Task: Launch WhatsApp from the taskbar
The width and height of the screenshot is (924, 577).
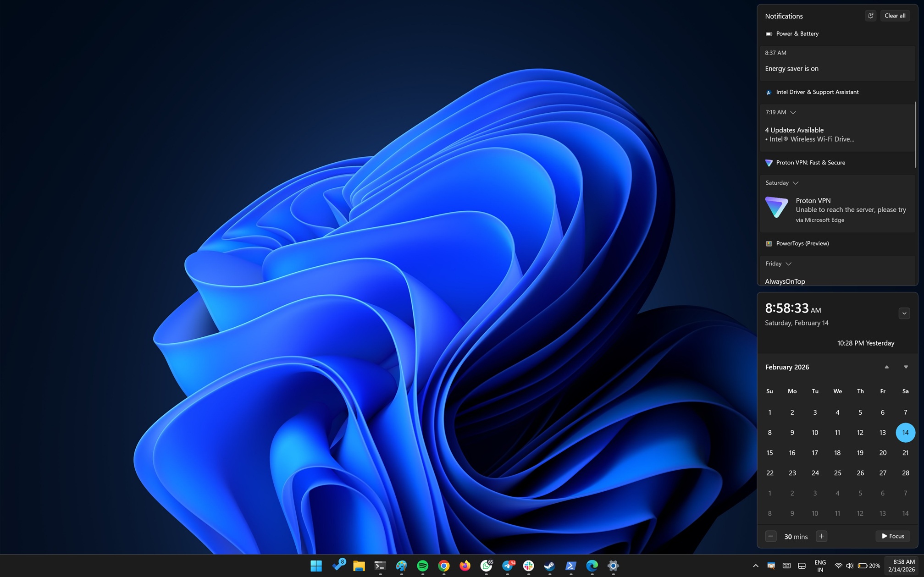Action: pyautogui.click(x=486, y=566)
